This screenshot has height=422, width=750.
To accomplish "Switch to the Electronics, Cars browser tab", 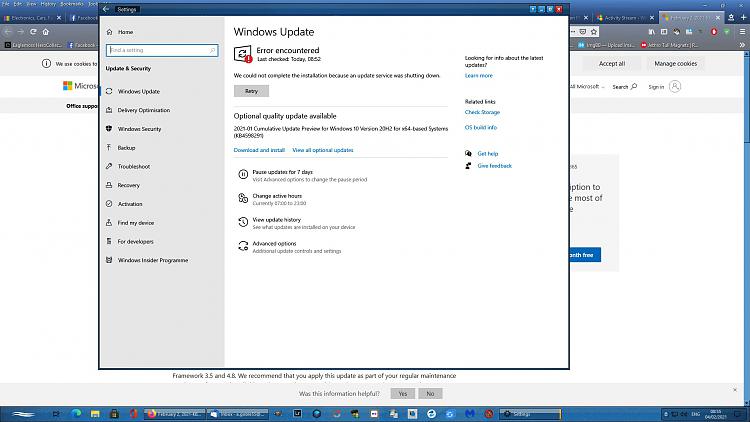I will pos(30,18).
